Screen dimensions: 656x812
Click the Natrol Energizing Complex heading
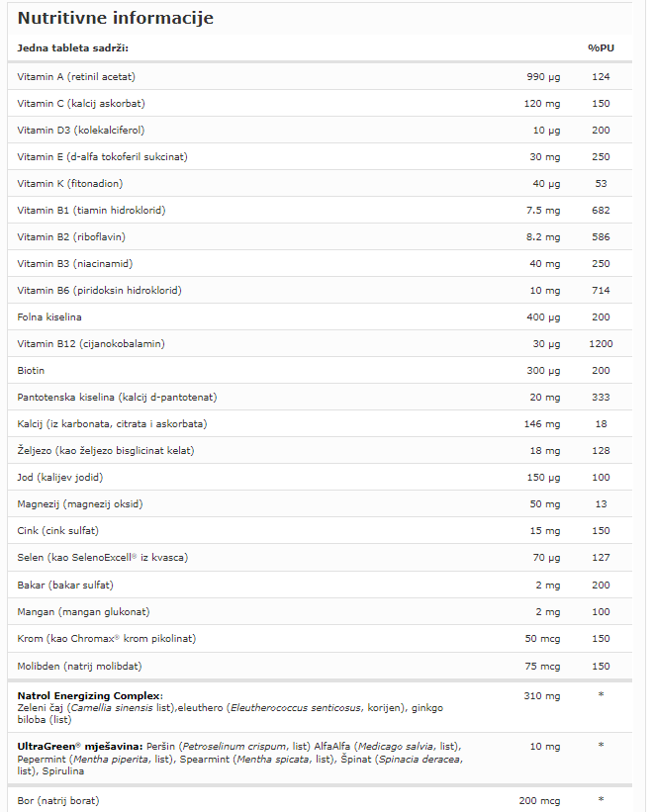coord(90,695)
